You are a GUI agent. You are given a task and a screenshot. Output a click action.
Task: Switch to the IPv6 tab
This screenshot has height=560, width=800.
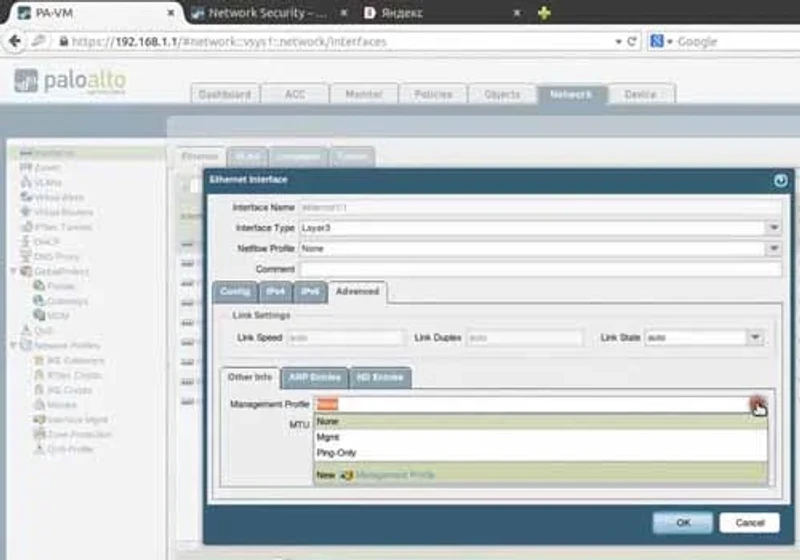click(310, 292)
